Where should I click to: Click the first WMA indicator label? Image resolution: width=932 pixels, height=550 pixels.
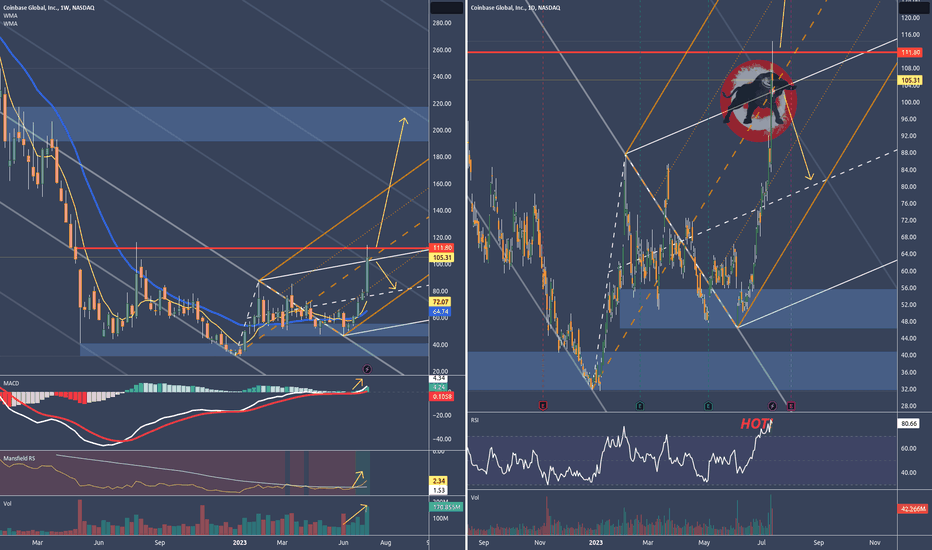coord(10,16)
